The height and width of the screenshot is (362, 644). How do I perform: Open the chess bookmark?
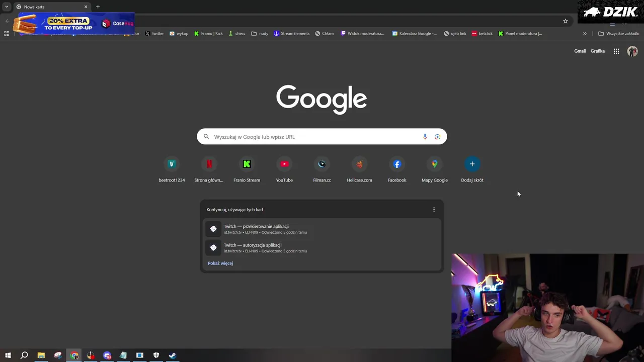click(x=236, y=34)
